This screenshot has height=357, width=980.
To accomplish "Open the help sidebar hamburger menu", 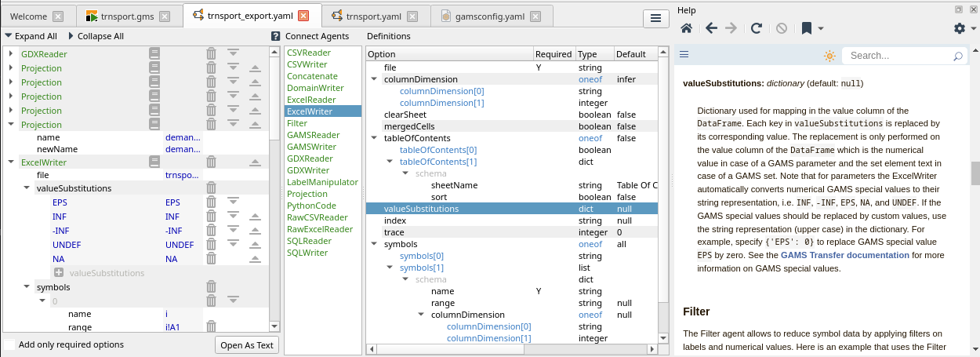I will click(684, 55).
